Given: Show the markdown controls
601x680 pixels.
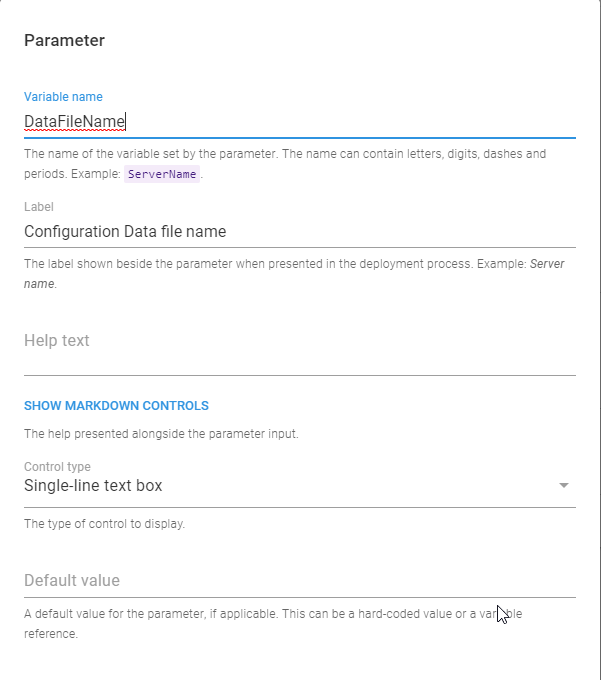Looking at the screenshot, I should click(116, 406).
